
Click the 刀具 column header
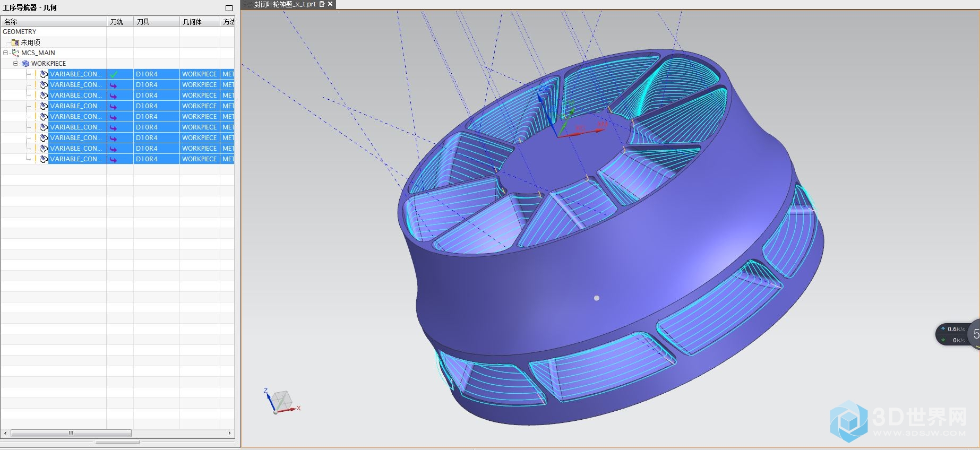click(x=156, y=22)
